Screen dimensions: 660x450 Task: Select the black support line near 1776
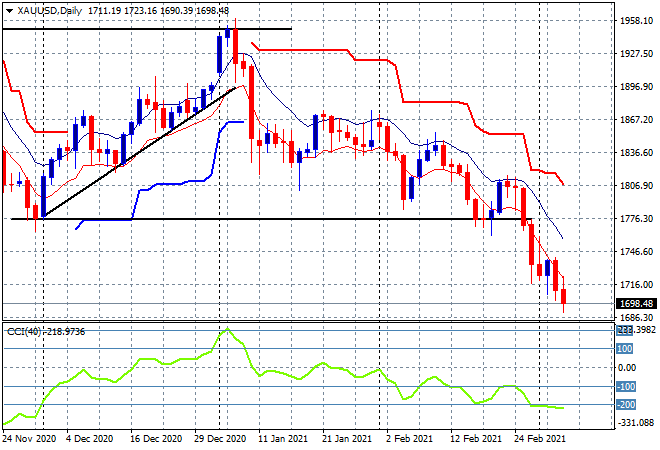point(271,219)
